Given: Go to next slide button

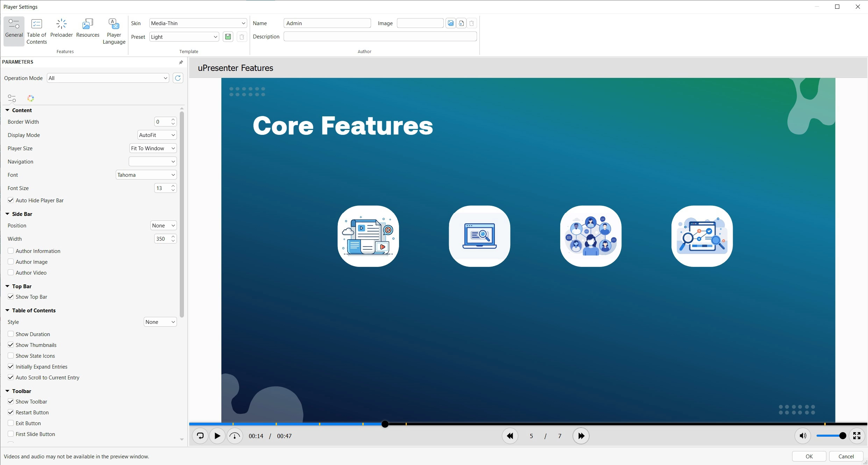Looking at the screenshot, I should click(x=581, y=436).
